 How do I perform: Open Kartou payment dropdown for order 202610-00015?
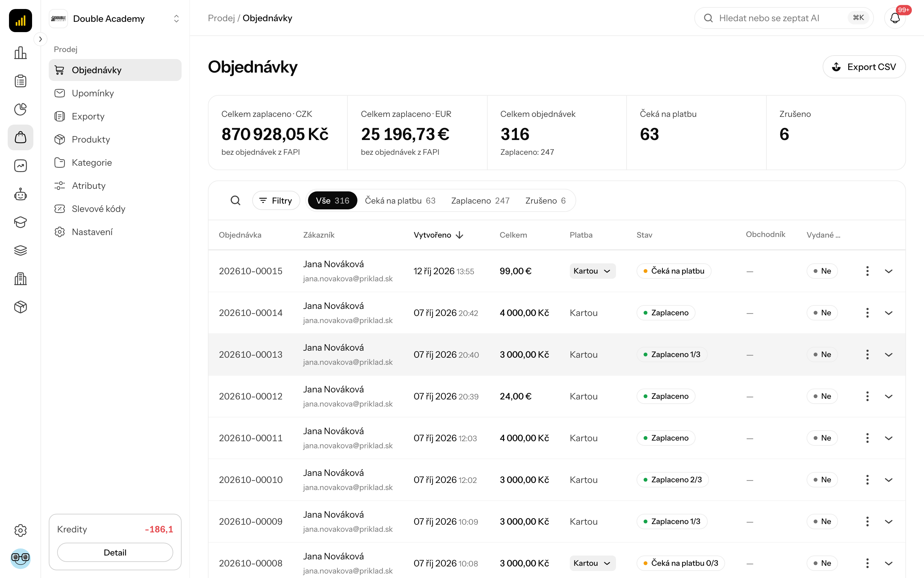coord(592,271)
